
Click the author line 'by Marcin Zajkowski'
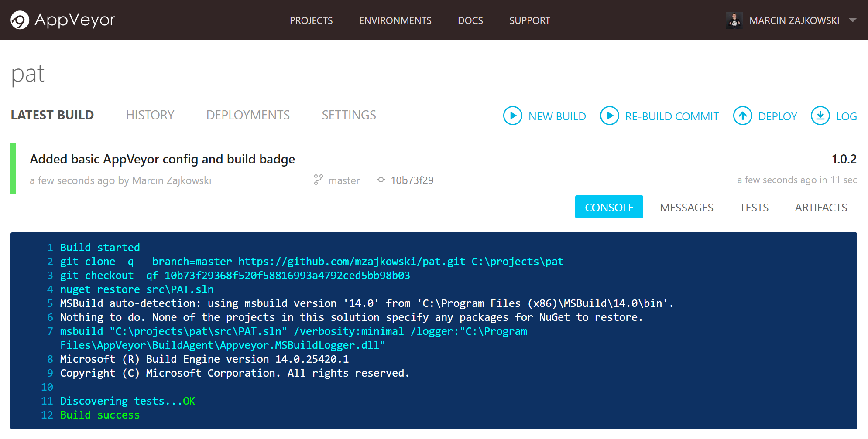(165, 180)
